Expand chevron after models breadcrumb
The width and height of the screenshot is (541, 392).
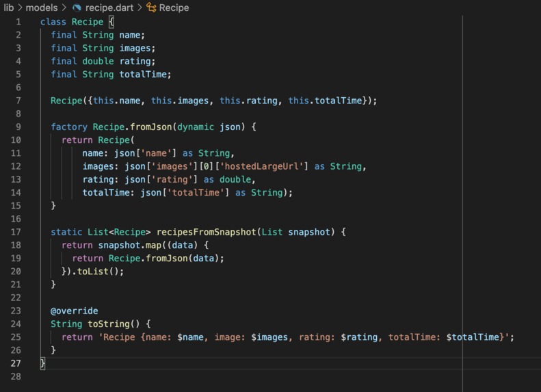click(x=64, y=8)
